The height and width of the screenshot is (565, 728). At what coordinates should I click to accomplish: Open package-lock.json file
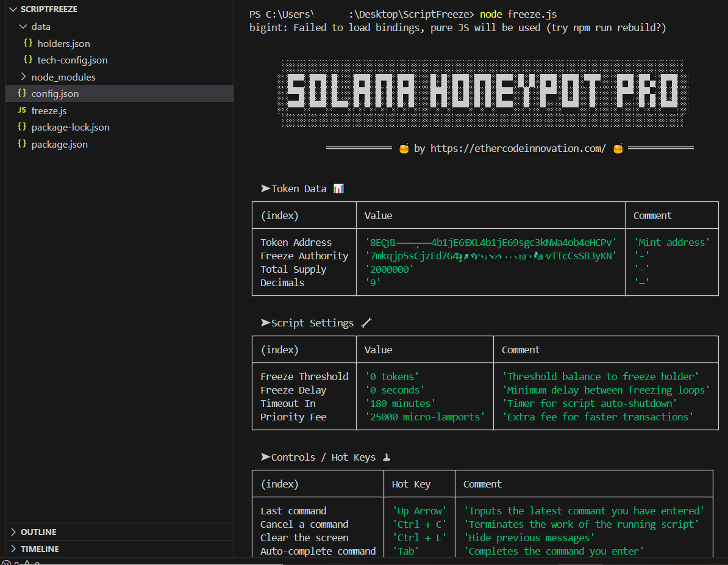pos(70,128)
